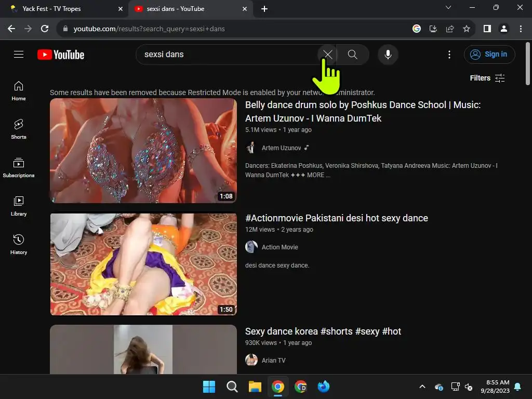
Task: Run search with magnifier button
Action: coord(353,54)
